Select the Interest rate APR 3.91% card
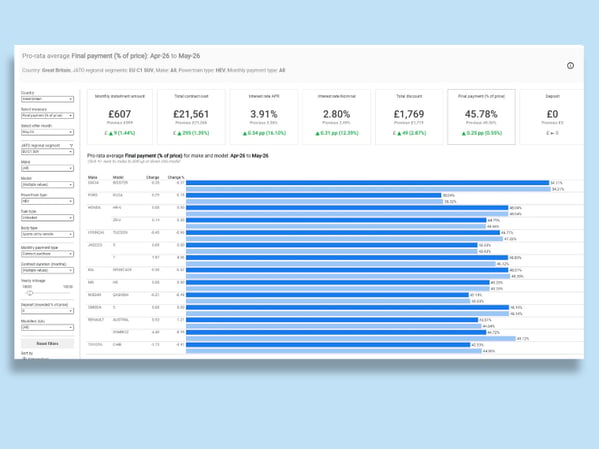599x449 pixels. coord(264,117)
